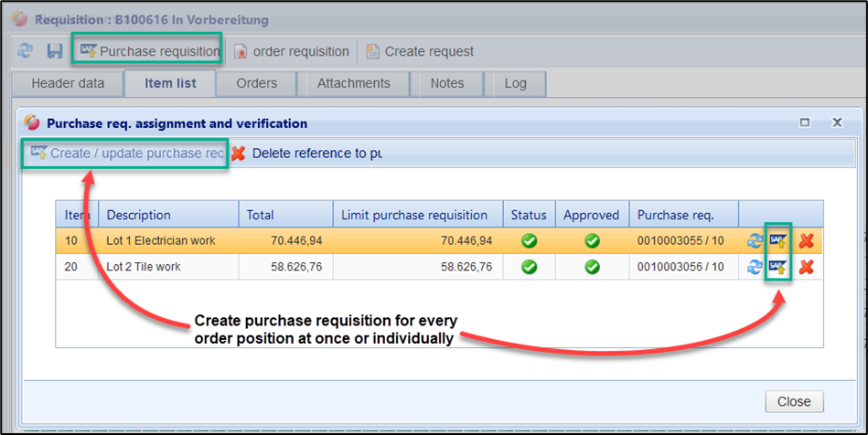This screenshot has height=435, width=868.
Task: Open the Attachments tab
Action: pyautogui.click(x=353, y=83)
